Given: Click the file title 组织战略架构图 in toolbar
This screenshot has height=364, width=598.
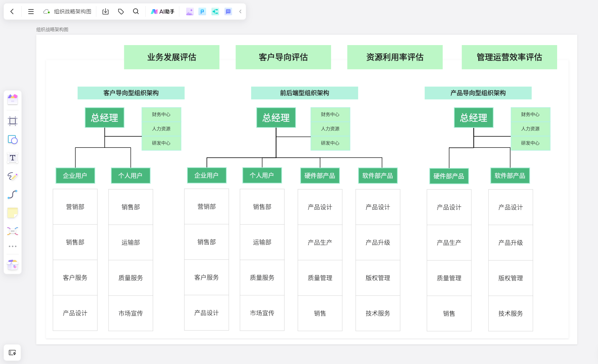Looking at the screenshot, I should [x=73, y=11].
